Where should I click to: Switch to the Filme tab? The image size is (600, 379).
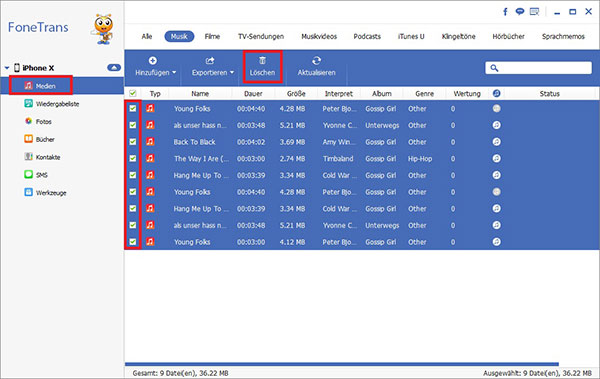[212, 36]
